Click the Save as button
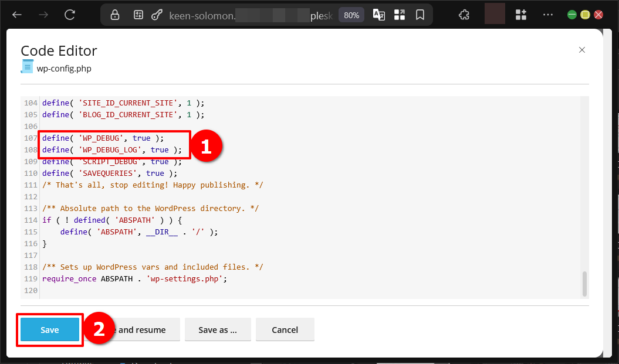 (218, 329)
